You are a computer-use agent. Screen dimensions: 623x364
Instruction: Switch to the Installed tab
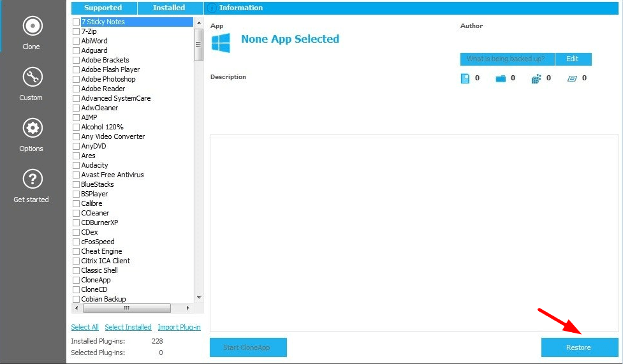170,8
